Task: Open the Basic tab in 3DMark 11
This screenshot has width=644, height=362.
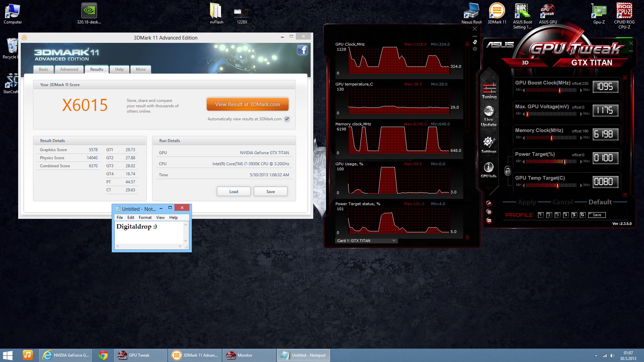Action: (43, 69)
